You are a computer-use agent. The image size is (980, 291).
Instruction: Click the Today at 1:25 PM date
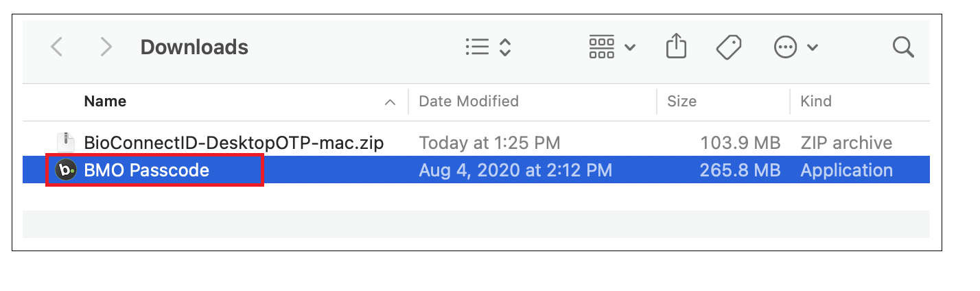pyautogui.click(x=489, y=143)
